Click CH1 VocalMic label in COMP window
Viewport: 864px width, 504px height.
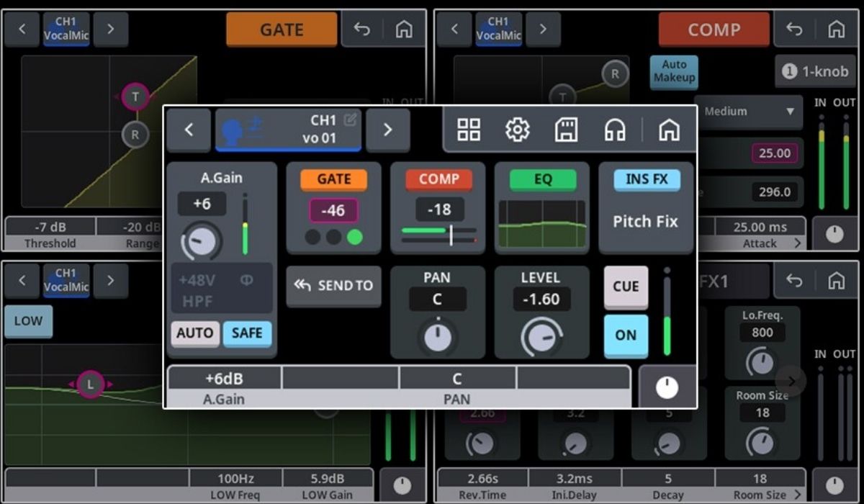click(498, 30)
